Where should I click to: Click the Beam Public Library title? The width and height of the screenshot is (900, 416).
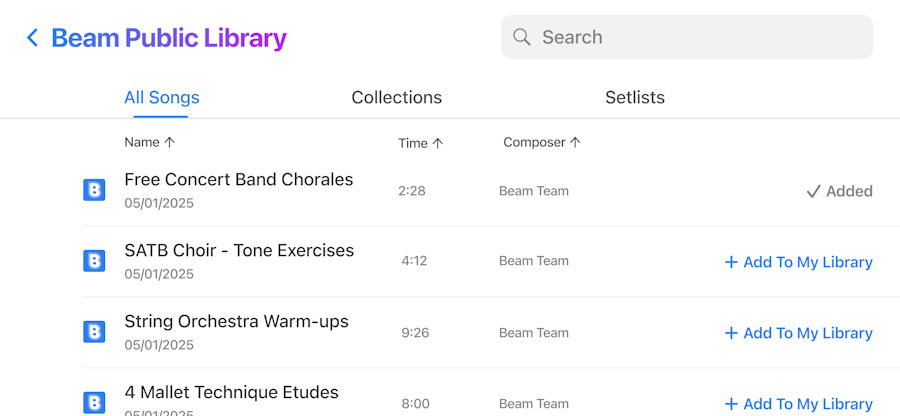click(x=169, y=38)
